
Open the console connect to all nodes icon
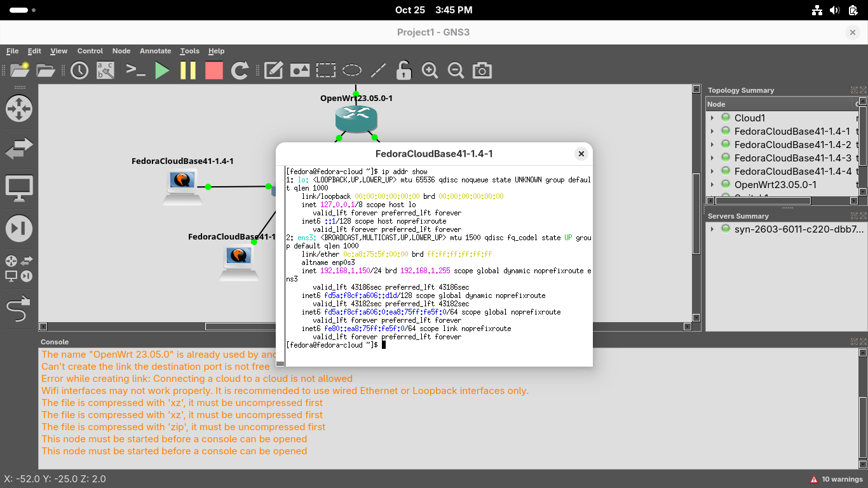pyautogui.click(x=136, y=71)
